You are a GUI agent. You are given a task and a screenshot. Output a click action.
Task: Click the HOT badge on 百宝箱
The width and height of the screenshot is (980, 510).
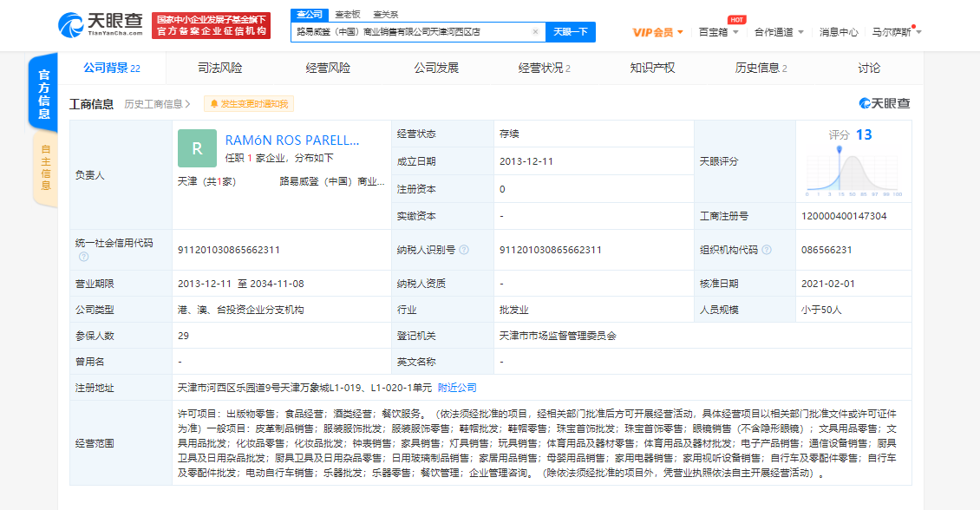[737, 19]
